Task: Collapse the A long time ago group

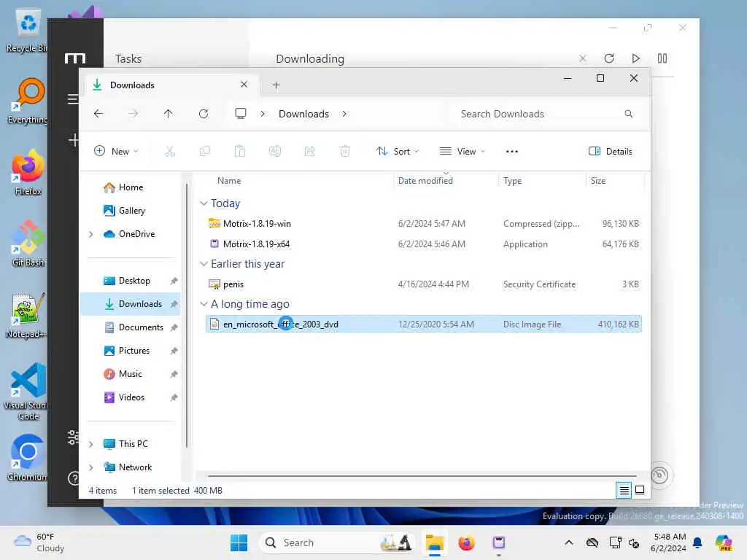Action: tap(204, 304)
